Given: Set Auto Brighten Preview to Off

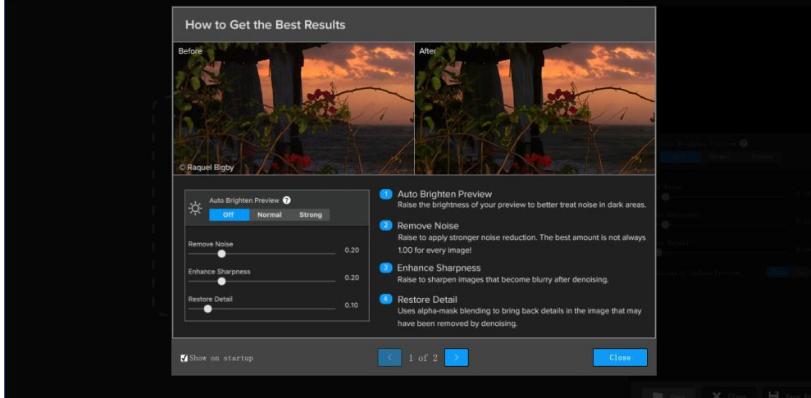Looking at the screenshot, I should (x=229, y=215).
